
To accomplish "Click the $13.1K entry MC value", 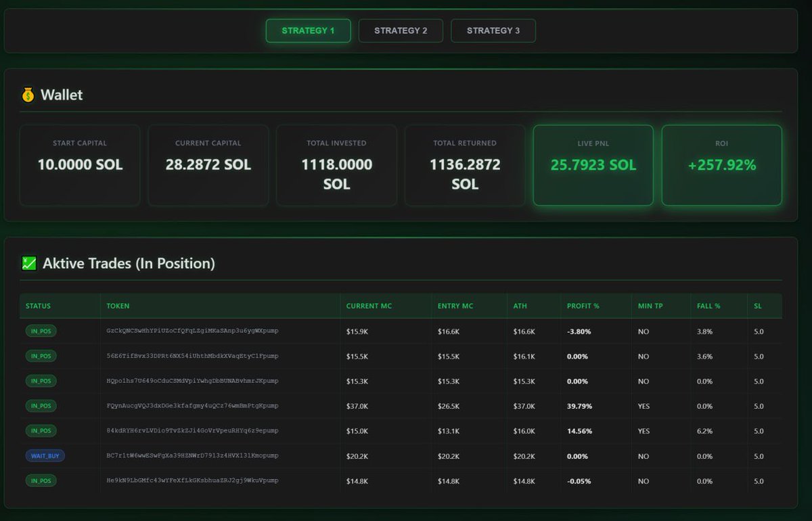I will coord(449,432).
